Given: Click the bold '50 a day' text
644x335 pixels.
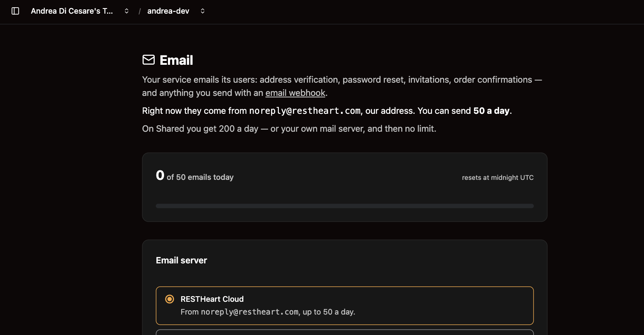Looking at the screenshot, I should click(x=491, y=111).
